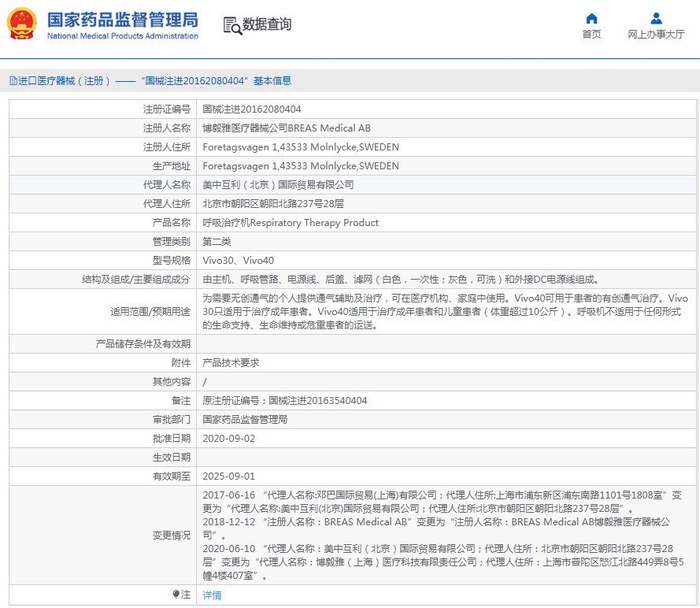
Task: Click the approval department 国家药品监督管理局 value
Action: [x=245, y=420]
